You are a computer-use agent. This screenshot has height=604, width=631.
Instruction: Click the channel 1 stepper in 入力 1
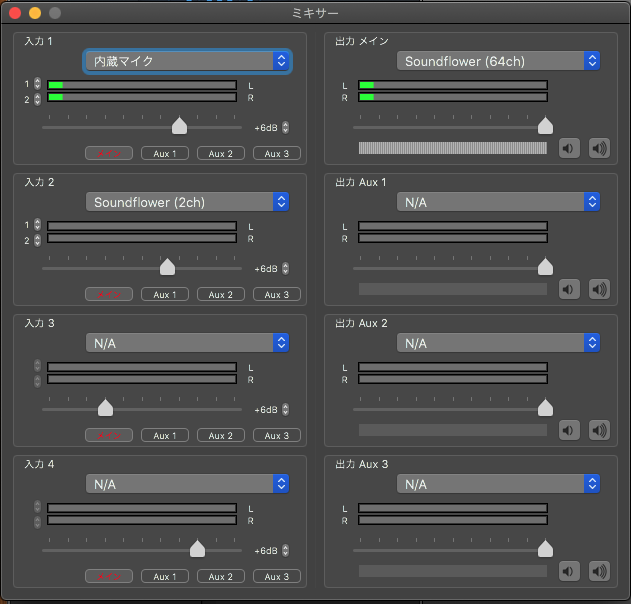pyautogui.click(x=38, y=84)
